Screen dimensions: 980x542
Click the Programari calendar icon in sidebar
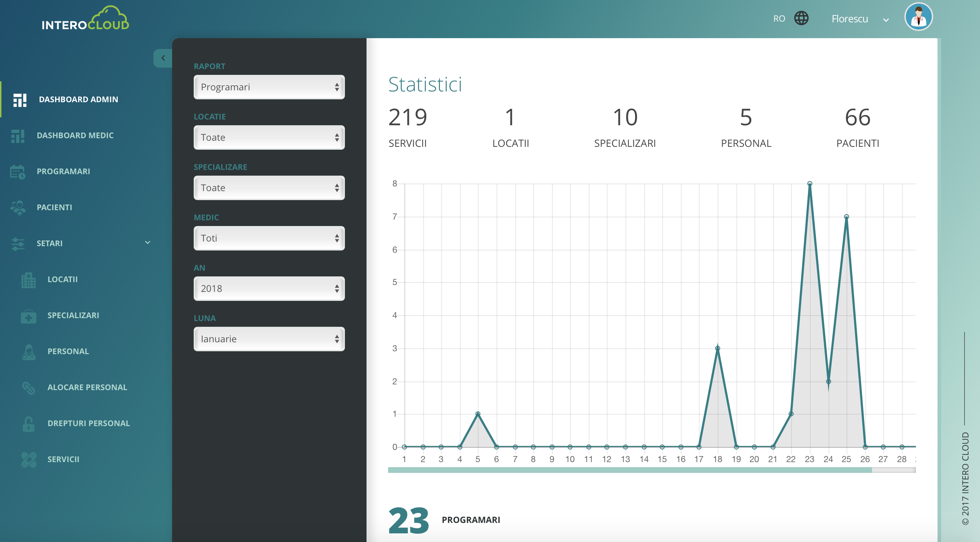click(x=18, y=172)
